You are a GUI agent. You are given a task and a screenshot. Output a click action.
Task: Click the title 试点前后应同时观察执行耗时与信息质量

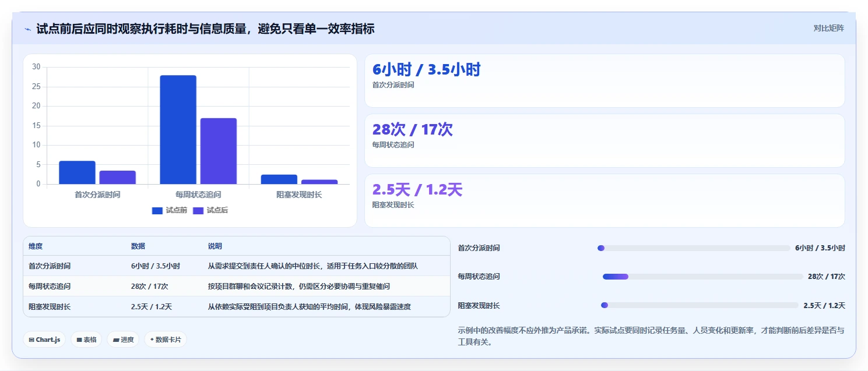click(x=205, y=29)
